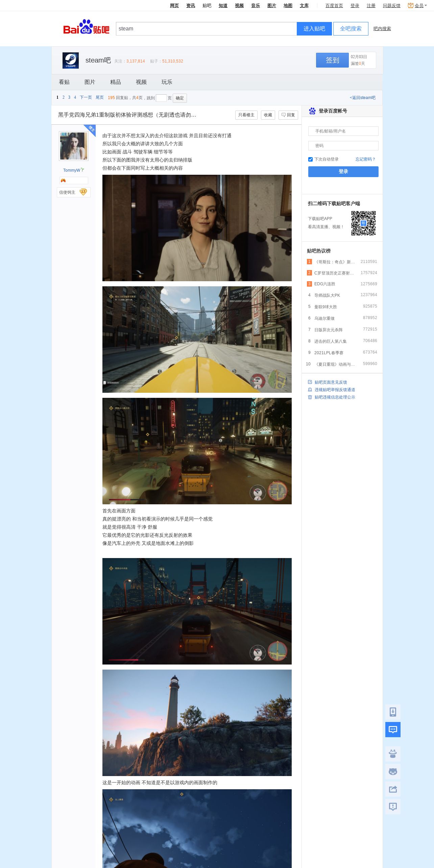Click the 楼主 corner ribbon

point(90,130)
